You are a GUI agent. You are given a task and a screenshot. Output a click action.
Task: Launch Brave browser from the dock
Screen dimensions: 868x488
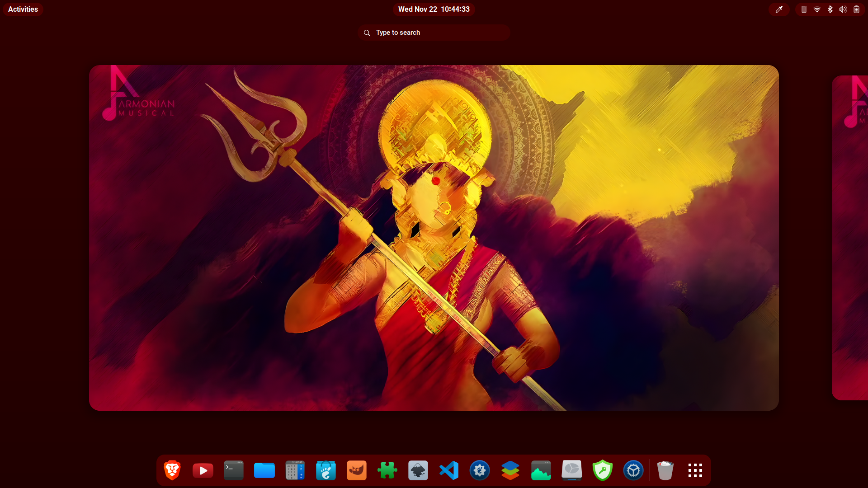pos(172,470)
